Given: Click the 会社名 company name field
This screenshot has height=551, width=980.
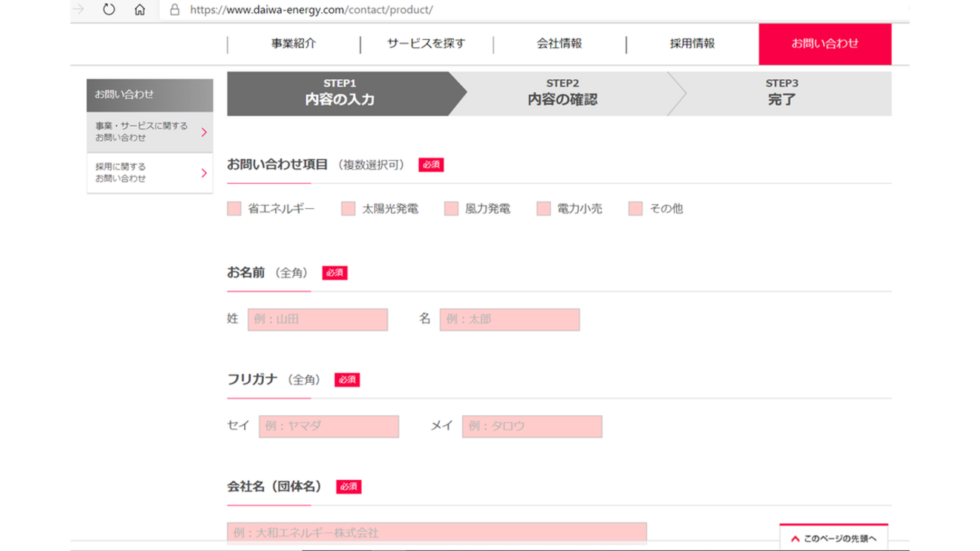Looking at the screenshot, I should [x=436, y=533].
